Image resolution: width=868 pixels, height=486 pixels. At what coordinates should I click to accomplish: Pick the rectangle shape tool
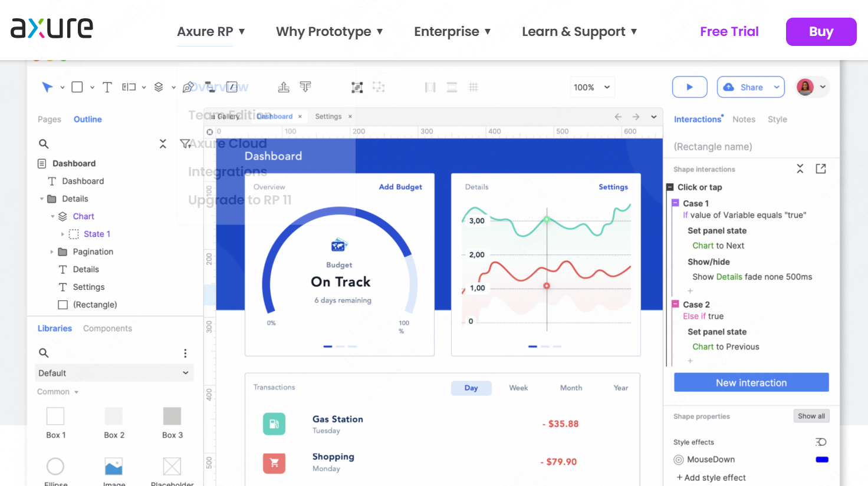[x=77, y=87]
